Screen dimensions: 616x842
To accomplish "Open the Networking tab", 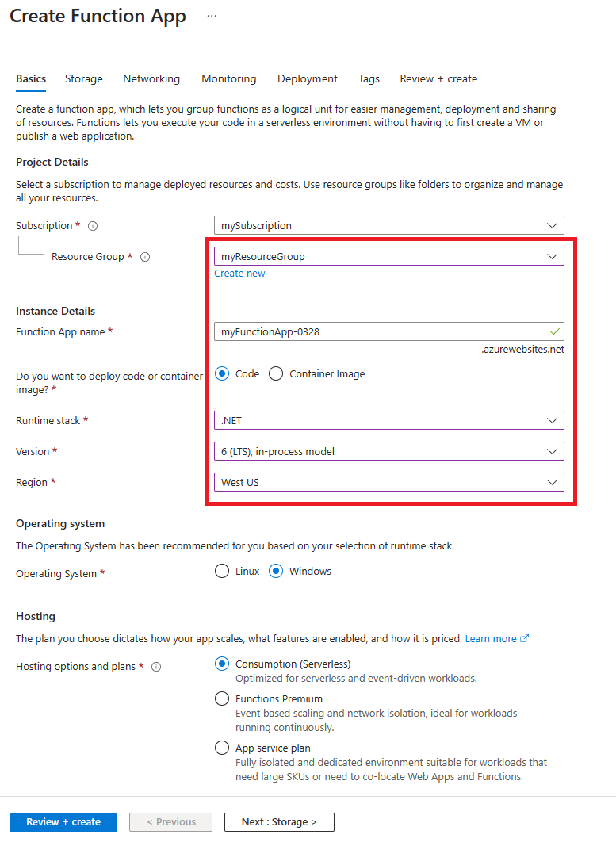I will pyautogui.click(x=151, y=78).
